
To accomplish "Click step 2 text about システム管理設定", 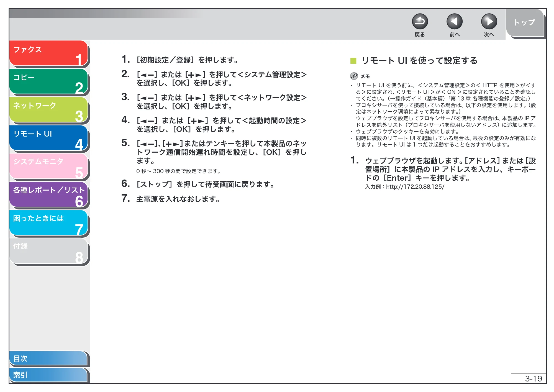I will click(x=221, y=79).
